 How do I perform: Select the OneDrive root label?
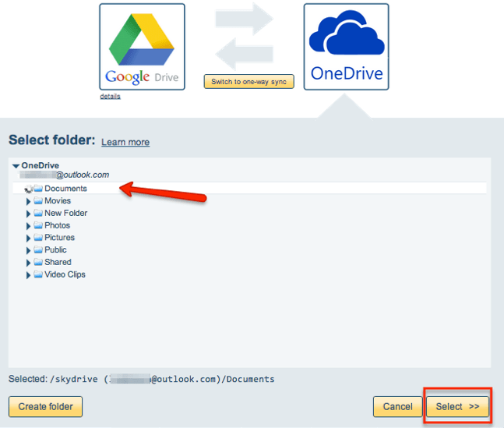(41, 165)
